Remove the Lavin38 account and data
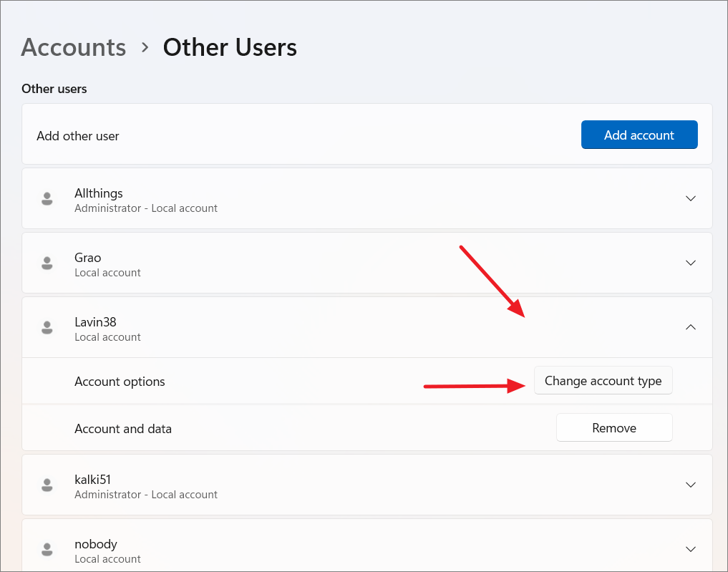The height and width of the screenshot is (572, 728). [x=613, y=427]
